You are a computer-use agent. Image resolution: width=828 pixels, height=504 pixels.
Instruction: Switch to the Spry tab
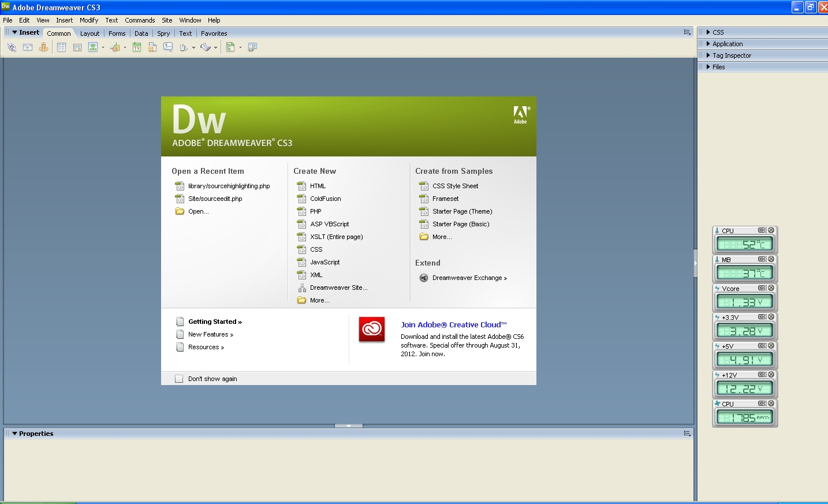coord(163,33)
